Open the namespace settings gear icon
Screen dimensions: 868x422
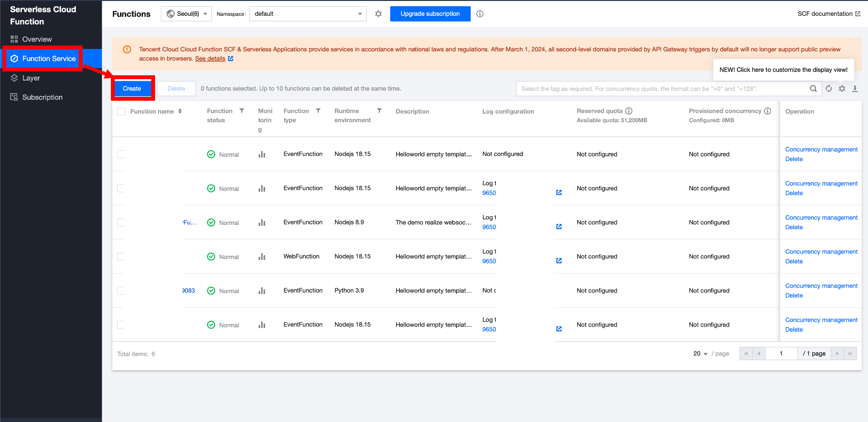[x=378, y=14]
